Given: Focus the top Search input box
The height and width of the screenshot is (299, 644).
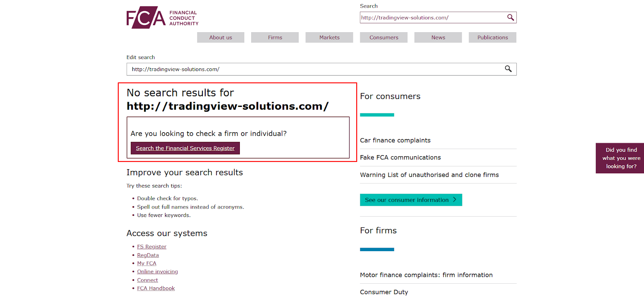Looking at the screenshot, I should click(433, 18).
